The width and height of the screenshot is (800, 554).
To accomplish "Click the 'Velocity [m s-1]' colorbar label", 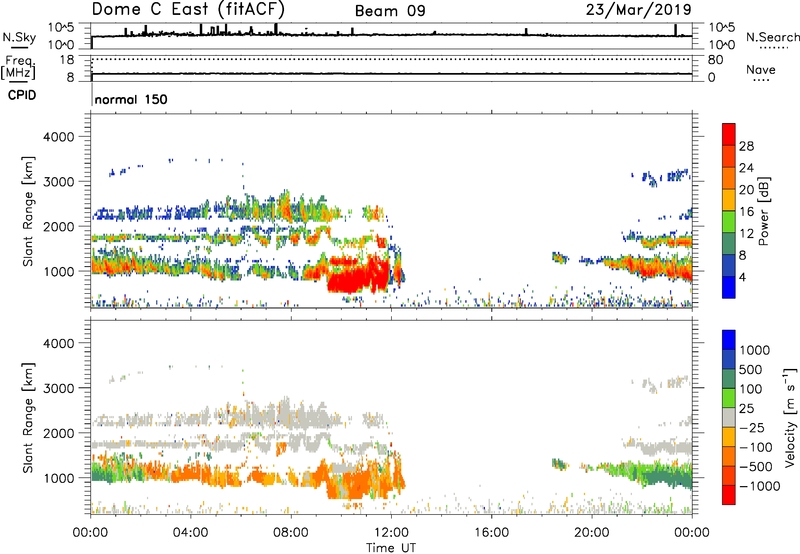I will click(x=790, y=417).
